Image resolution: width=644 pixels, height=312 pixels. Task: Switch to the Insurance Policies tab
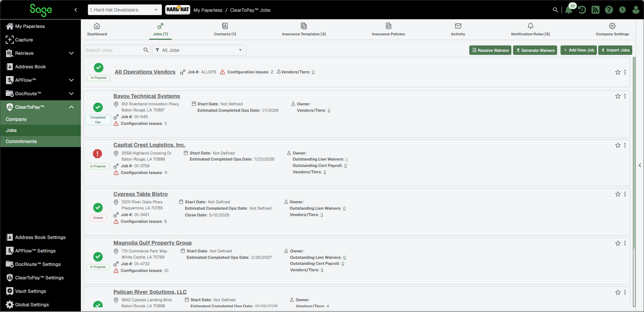[388, 30]
